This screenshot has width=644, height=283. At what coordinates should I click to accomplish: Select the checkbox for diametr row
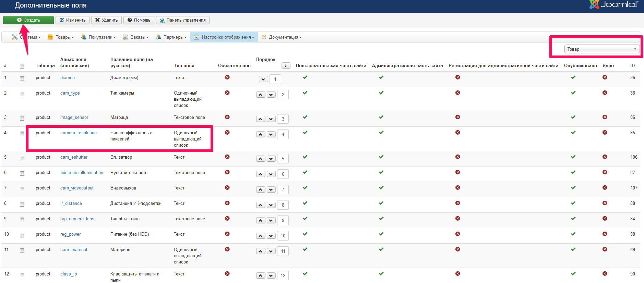[22, 78]
